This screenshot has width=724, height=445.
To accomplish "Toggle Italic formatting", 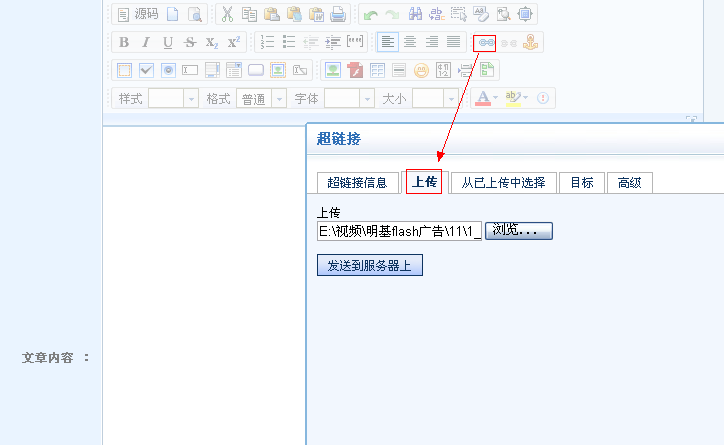I will tap(146, 42).
